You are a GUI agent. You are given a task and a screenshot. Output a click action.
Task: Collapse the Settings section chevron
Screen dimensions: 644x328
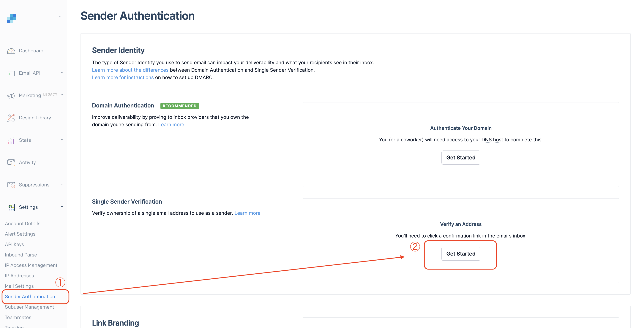click(x=62, y=207)
